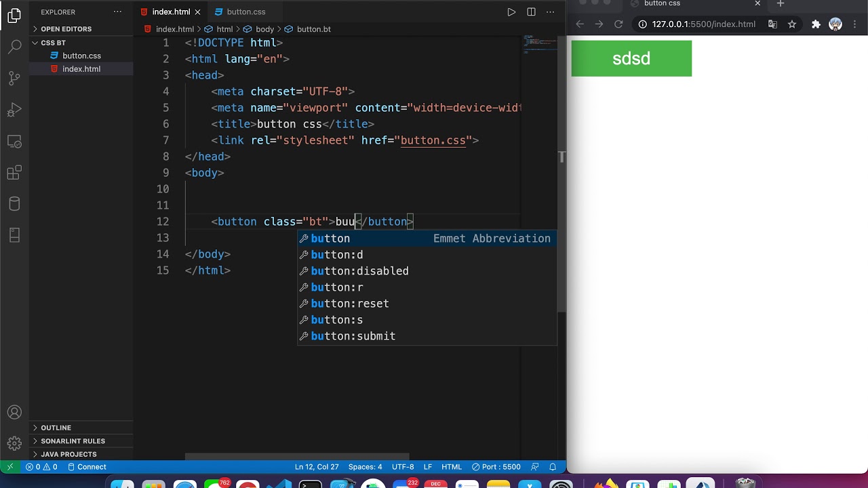Open the browser Extensions puzzle icon

816,24
